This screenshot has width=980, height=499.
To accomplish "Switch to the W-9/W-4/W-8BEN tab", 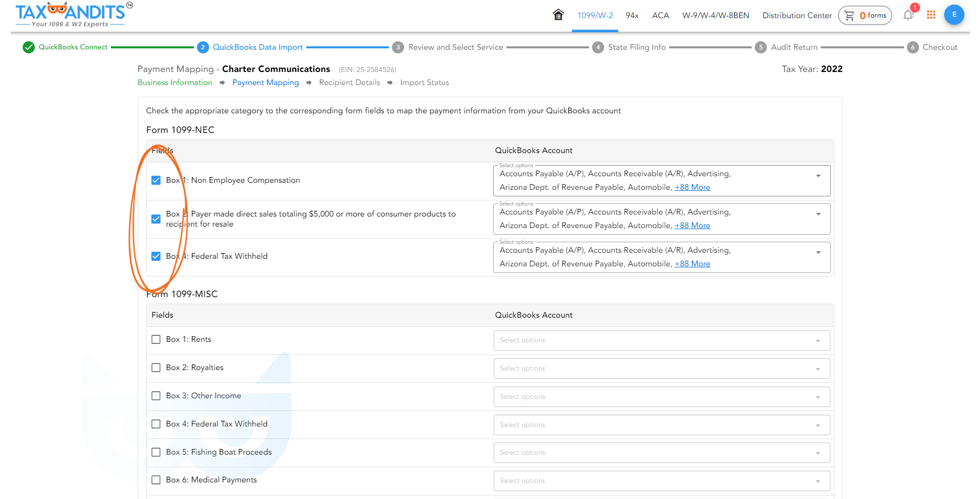I will (715, 16).
